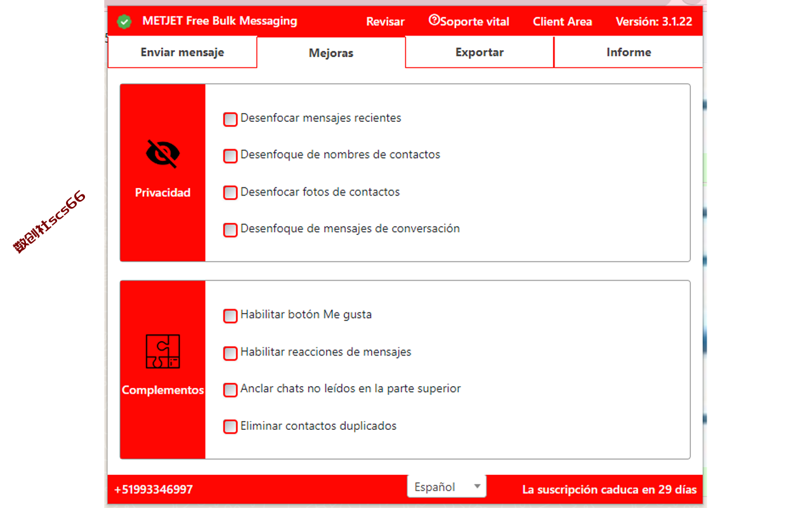This screenshot has width=812, height=508.
Task: Click the Privacidad section label
Action: click(x=163, y=192)
